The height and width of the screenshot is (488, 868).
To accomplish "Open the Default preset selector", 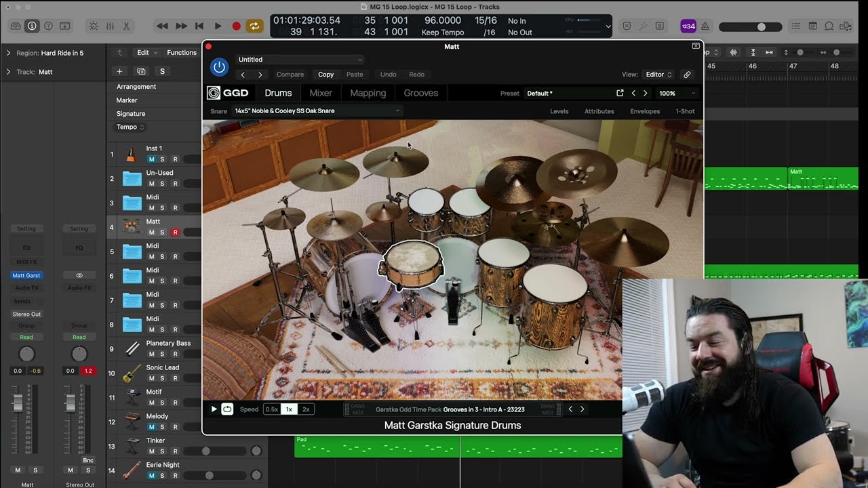I will (x=568, y=93).
